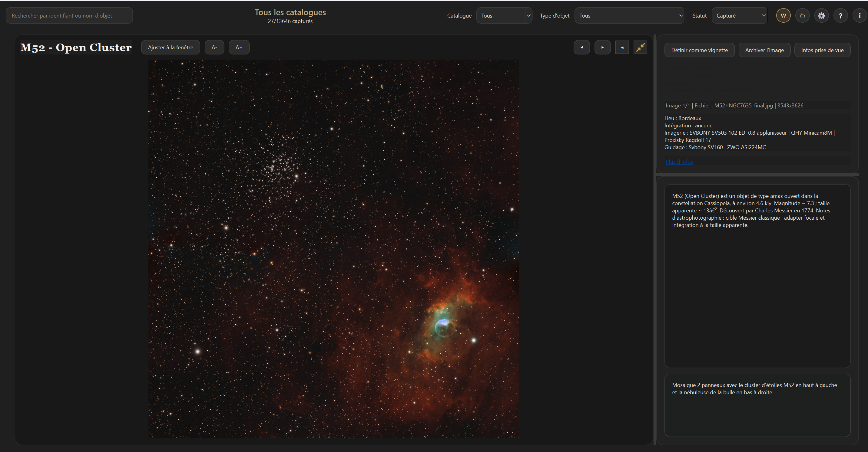The height and width of the screenshot is (452, 868).
Task: Click the Tous les catalogues heading
Action: (x=290, y=12)
